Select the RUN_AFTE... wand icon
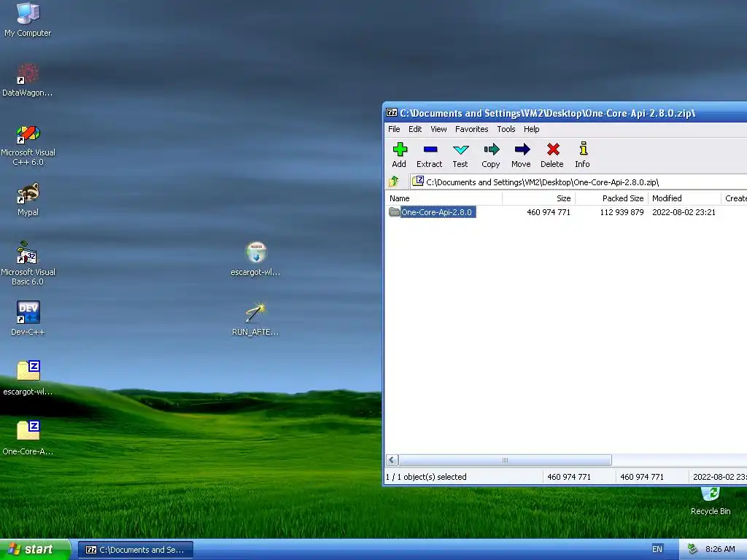This screenshot has height=560, width=747. [256, 319]
